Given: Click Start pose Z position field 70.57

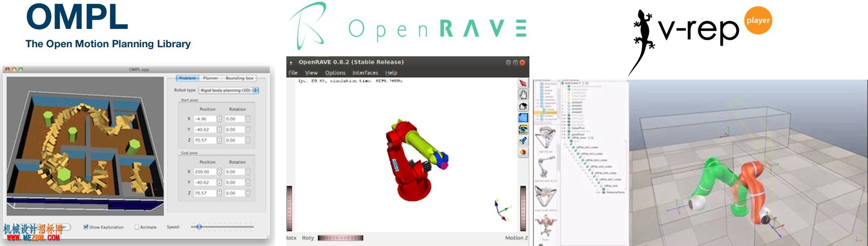Looking at the screenshot, I should click(x=205, y=140).
